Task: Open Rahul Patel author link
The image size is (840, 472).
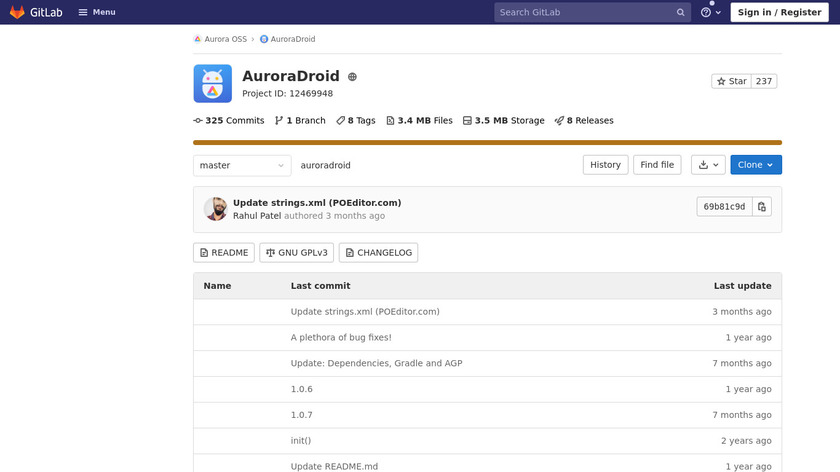Action: click(257, 216)
